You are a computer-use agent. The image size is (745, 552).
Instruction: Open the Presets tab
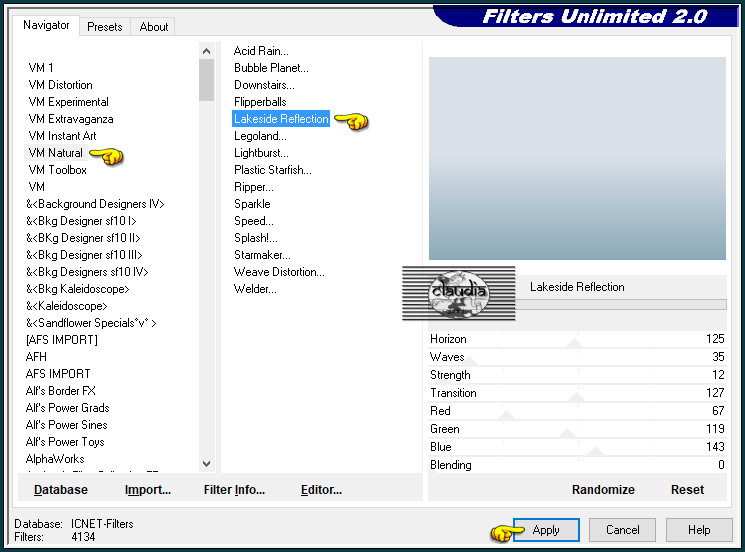105,27
